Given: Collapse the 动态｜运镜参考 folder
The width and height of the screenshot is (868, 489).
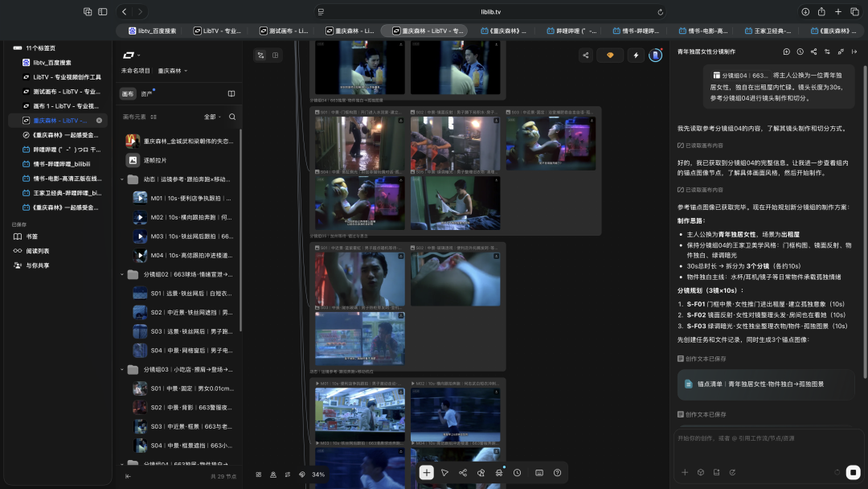Looking at the screenshot, I should point(122,179).
